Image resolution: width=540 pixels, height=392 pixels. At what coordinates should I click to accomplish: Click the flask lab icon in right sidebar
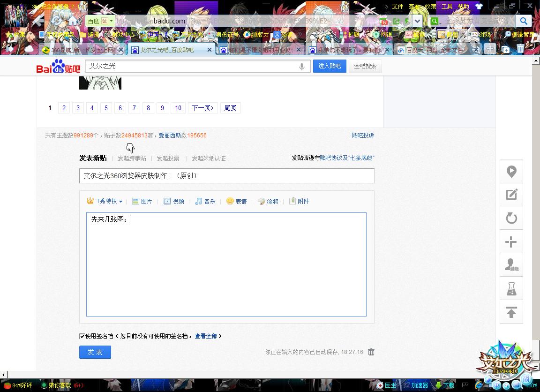click(x=511, y=288)
